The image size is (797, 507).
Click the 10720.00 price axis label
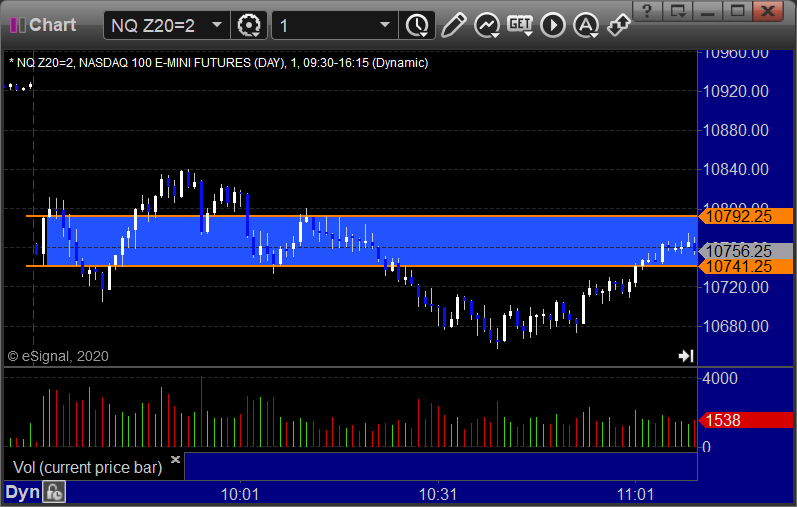(x=735, y=287)
